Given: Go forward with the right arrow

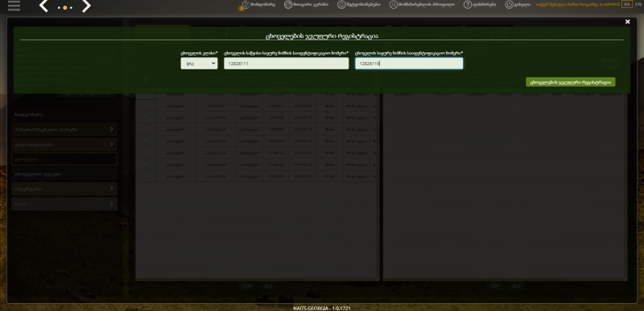Looking at the screenshot, I should [x=86, y=6].
